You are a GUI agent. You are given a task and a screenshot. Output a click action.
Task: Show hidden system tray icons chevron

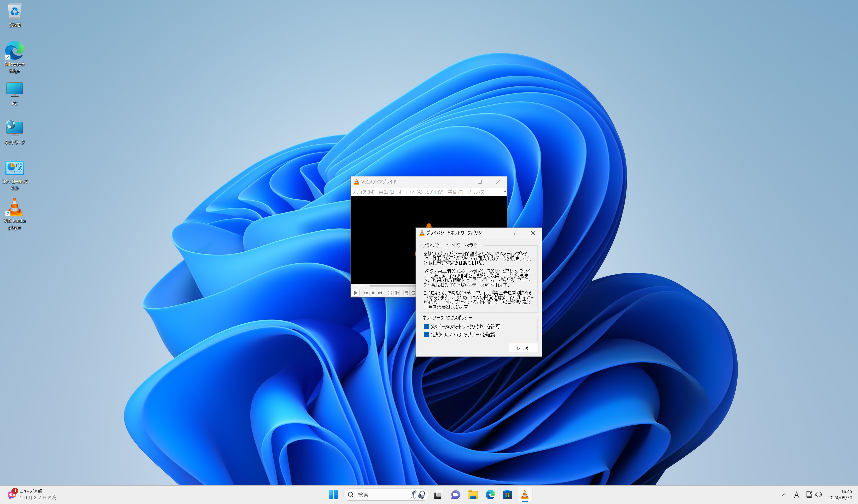click(x=784, y=494)
